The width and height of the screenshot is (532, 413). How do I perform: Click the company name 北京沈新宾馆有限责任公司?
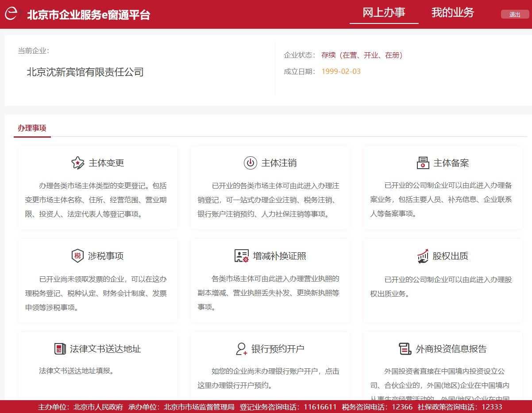click(85, 72)
